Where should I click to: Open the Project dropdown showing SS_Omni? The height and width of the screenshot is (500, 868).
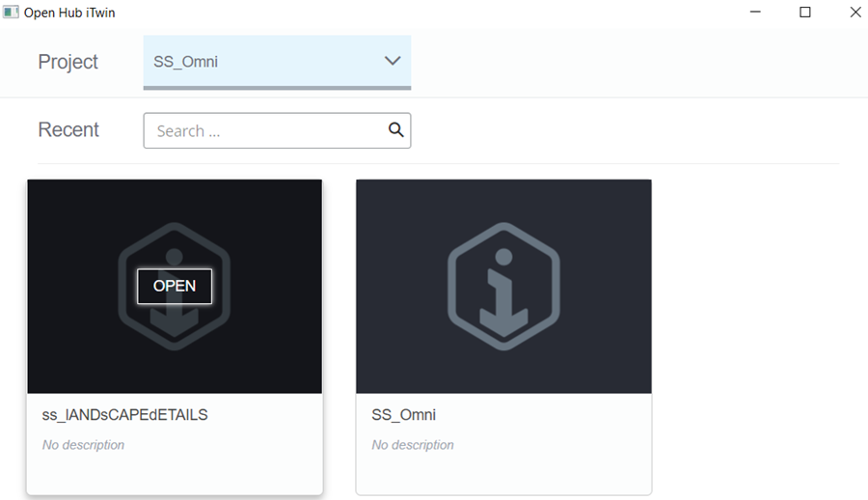(x=277, y=62)
